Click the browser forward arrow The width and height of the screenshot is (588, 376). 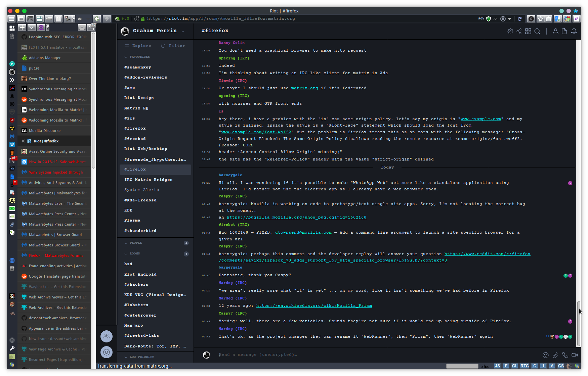(107, 19)
